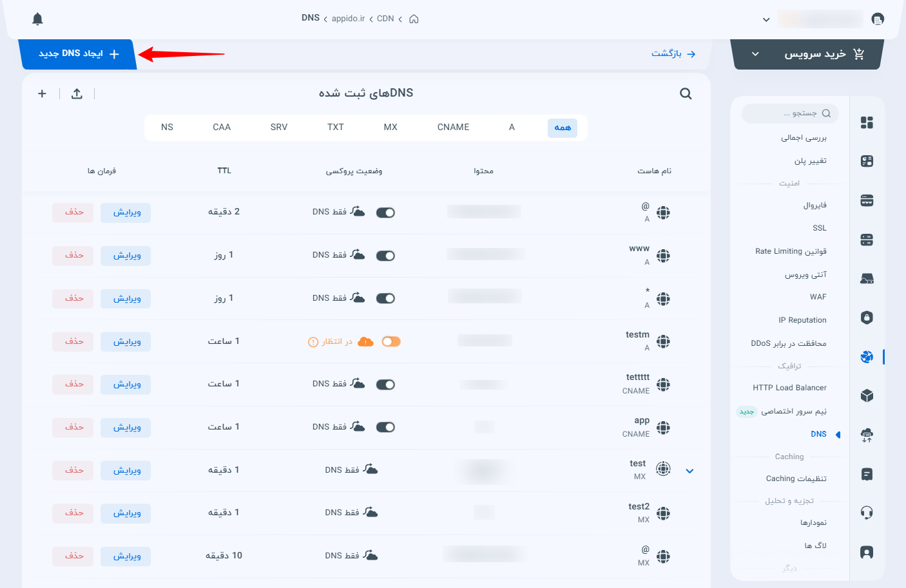Open SSL in side menu
This screenshot has height=588, width=906.
coord(819,228)
